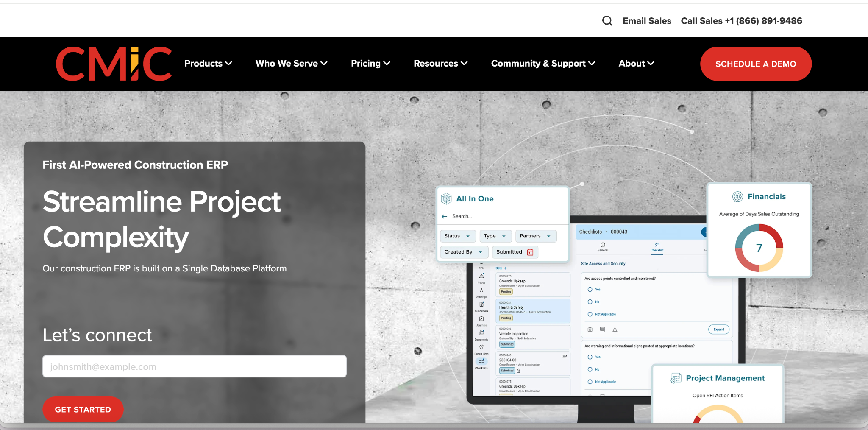
Task: Click the 'Financials' card title
Action: [767, 197]
